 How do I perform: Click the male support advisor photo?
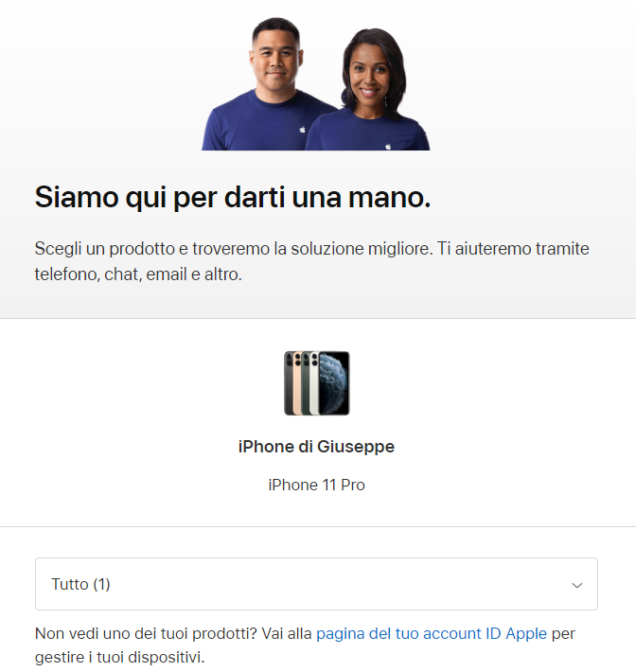271,84
